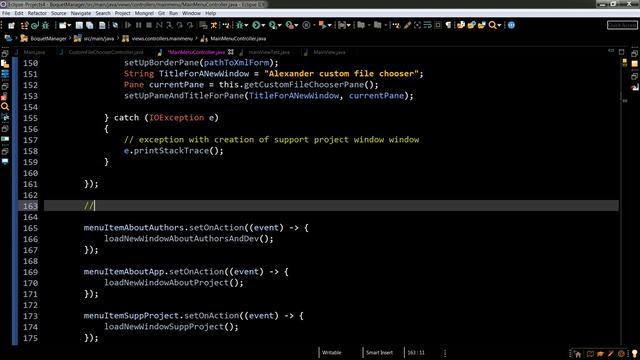Open the Search toolbar dropdown arrow
The image size is (640, 360).
tap(499, 25)
